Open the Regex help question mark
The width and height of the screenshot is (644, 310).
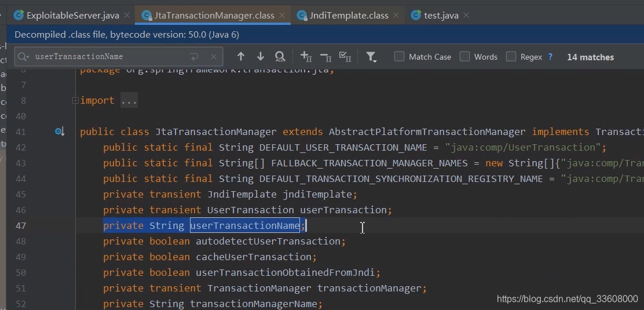pyautogui.click(x=550, y=57)
